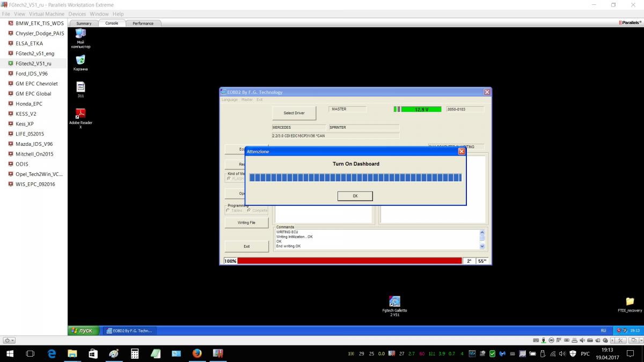Switch to the Summary tab

pos(84,23)
